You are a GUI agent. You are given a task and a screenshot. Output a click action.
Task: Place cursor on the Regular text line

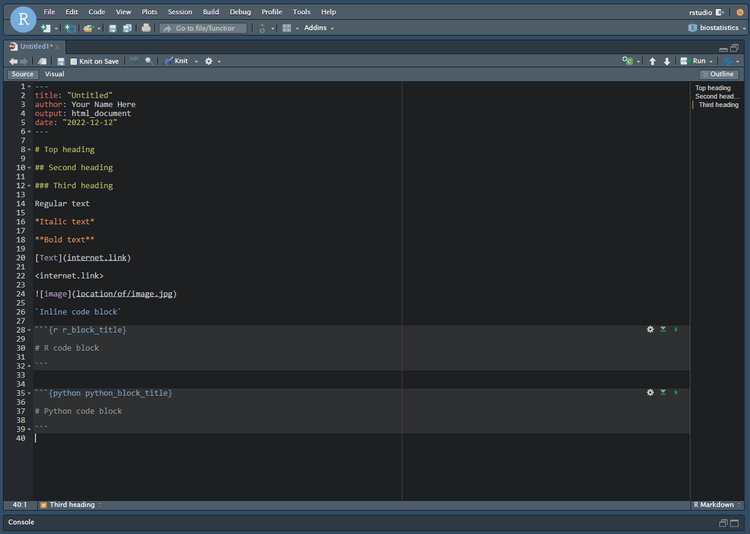62,204
